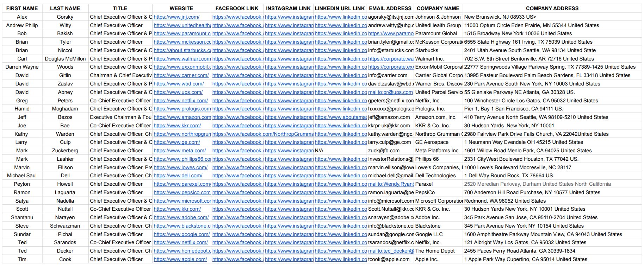Click the mailto:ted_decker email link

[391, 251]
